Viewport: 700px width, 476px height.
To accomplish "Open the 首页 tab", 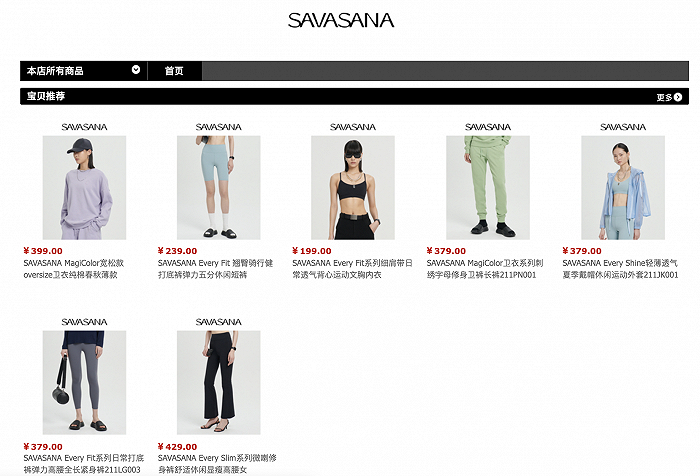I will [174, 71].
